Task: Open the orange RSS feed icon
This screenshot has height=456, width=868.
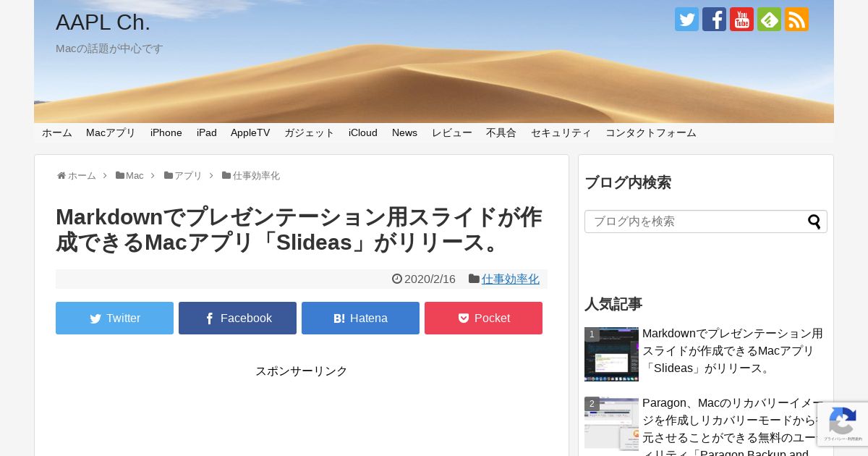Action: [x=796, y=20]
